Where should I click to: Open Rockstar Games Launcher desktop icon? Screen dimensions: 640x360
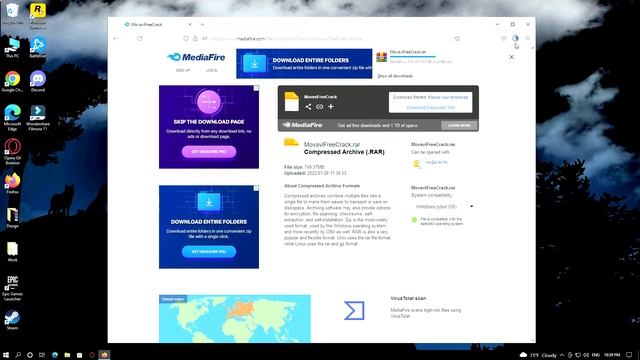point(38,16)
